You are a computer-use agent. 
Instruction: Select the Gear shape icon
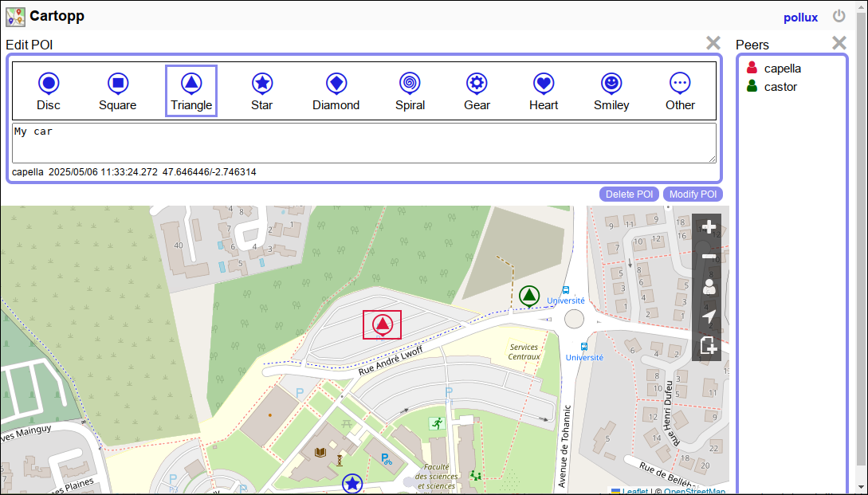click(x=477, y=91)
